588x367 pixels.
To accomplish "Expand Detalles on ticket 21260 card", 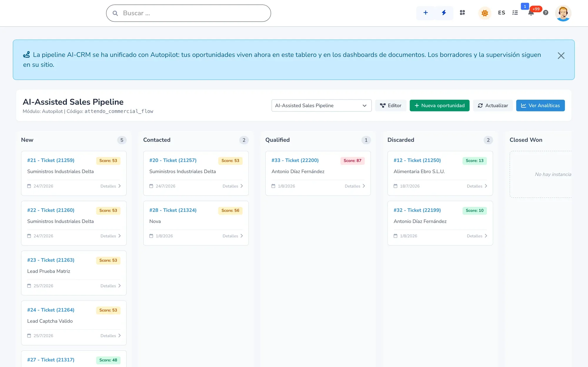I will [111, 236].
